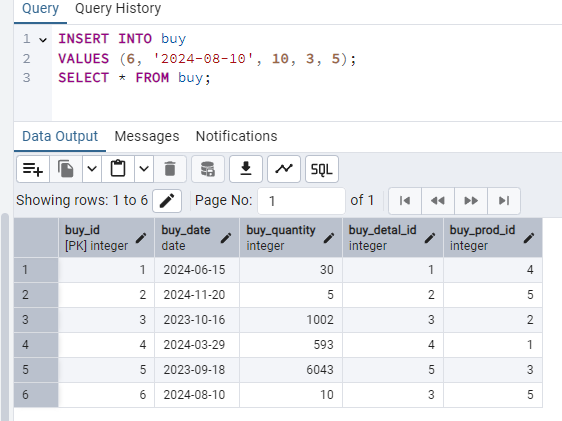Viewport: 562px width, 421px height.
Task: Edit rows range with pencil icon
Action: pos(167,201)
